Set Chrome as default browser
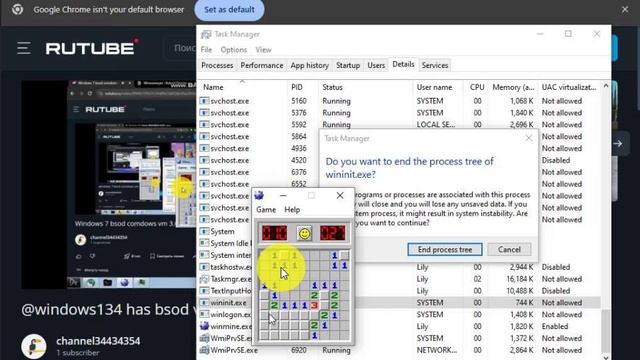640x360 pixels. 229,10
